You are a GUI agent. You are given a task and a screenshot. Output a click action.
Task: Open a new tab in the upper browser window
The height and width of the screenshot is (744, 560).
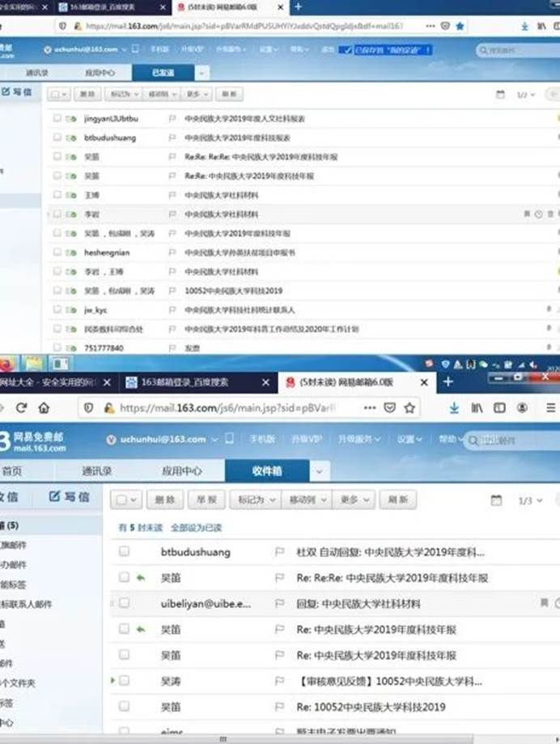pyautogui.click(x=299, y=6)
